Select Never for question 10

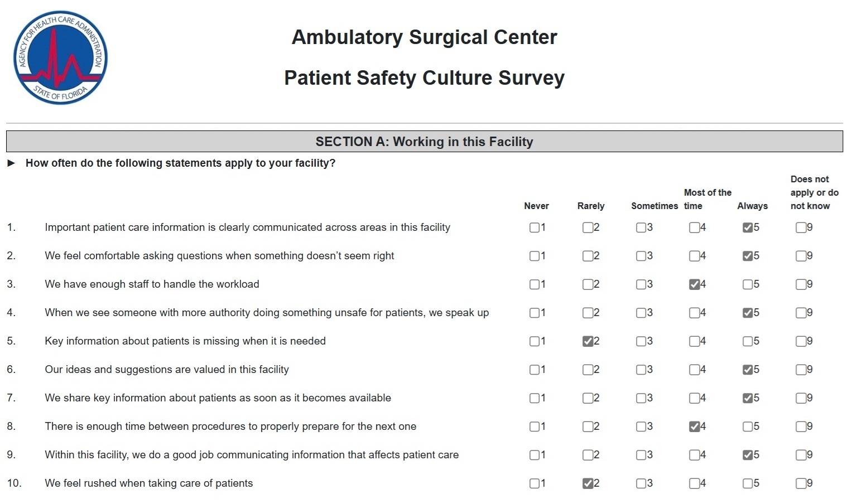point(534,483)
